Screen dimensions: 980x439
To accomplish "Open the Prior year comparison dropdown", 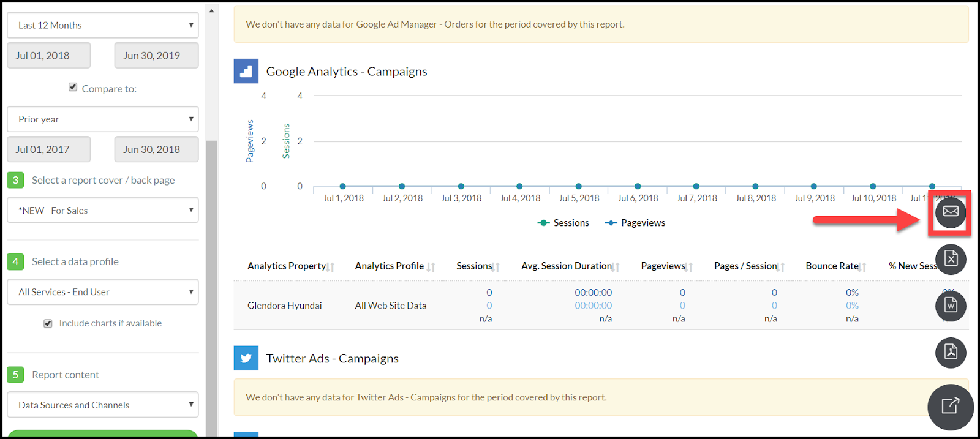I will [x=103, y=119].
